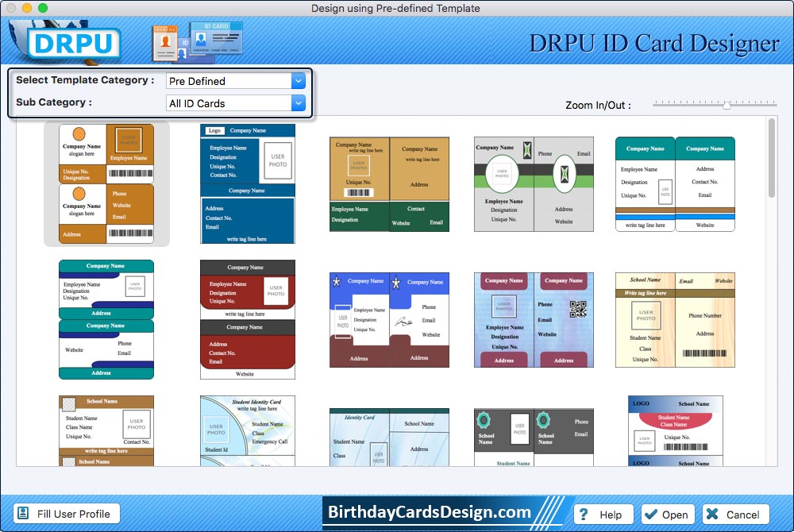
Task: Click the Cancel button
Action: pyautogui.click(x=736, y=515)
